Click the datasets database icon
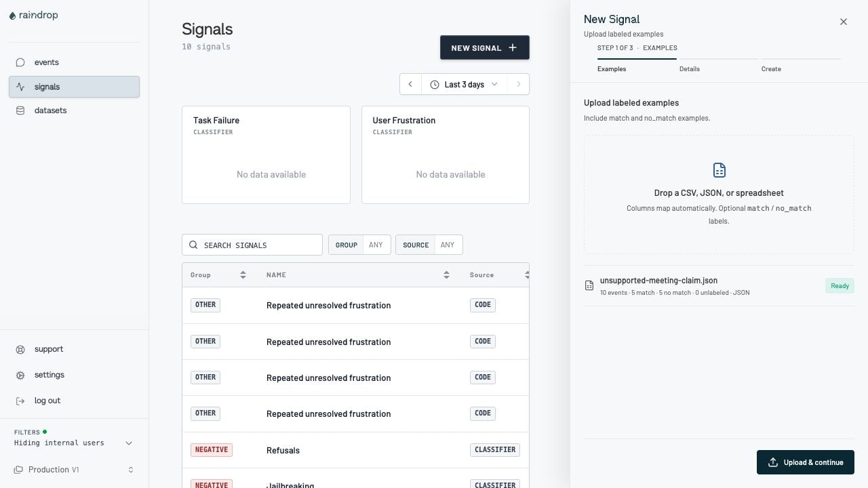Image resolution: width=868 pixels, height=488 pixels. 20,110
